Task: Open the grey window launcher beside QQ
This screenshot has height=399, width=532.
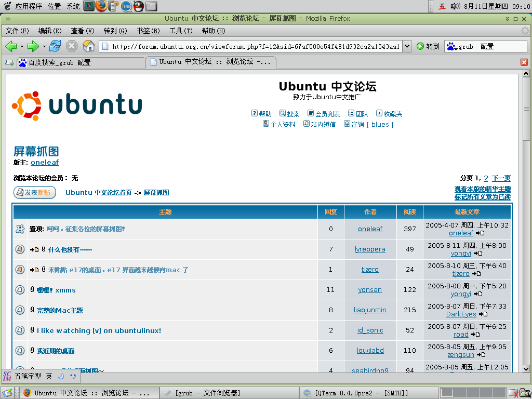Action: (151, 6)
